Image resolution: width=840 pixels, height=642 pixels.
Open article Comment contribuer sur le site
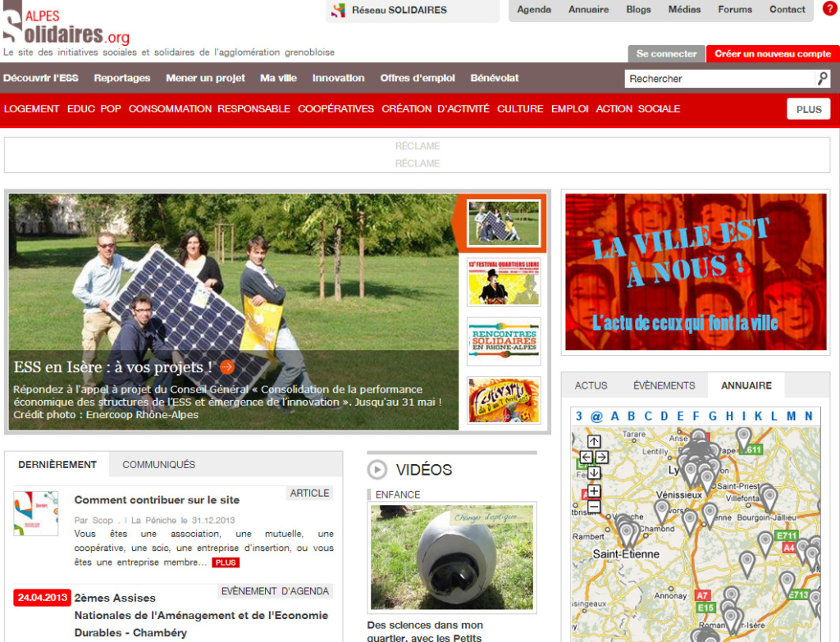(157, 500)
